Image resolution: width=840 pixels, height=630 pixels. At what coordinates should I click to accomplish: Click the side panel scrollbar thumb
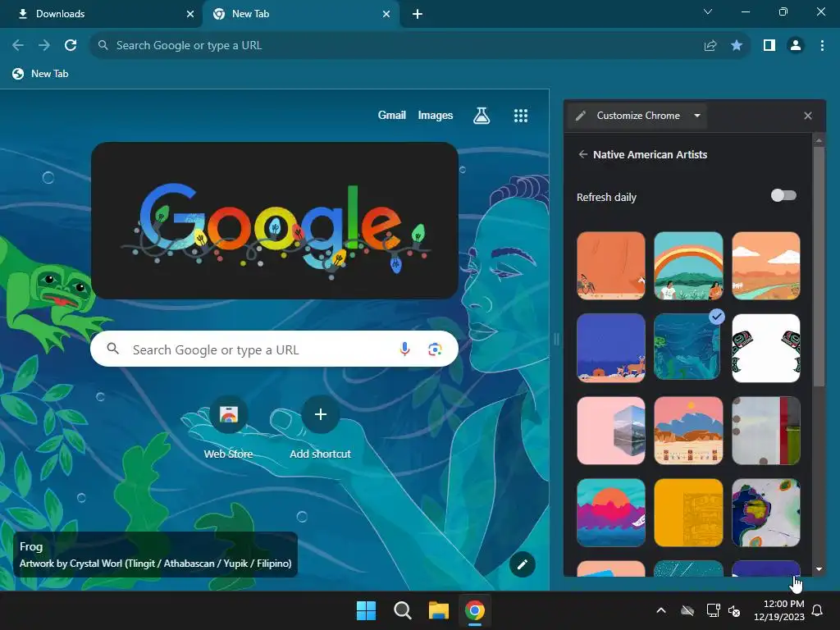819,266
